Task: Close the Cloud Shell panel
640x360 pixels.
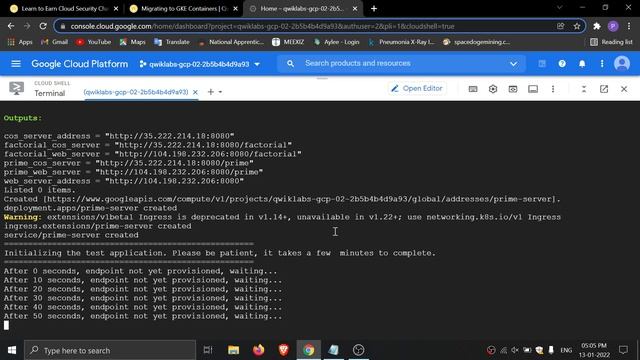Action: [624, 89]
